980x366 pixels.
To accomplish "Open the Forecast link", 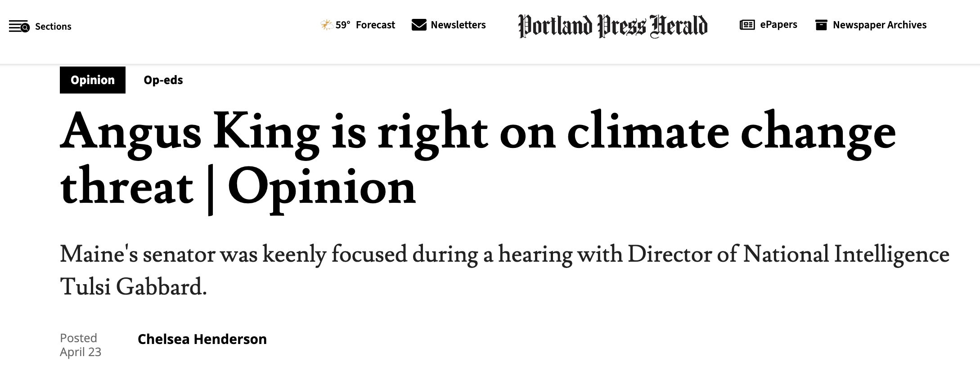I will tap(375, 25).
